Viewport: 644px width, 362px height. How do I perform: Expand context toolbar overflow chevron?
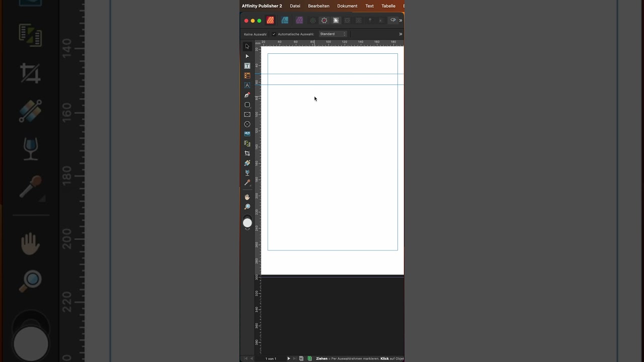pyautogui.click(x=400, y=34)
